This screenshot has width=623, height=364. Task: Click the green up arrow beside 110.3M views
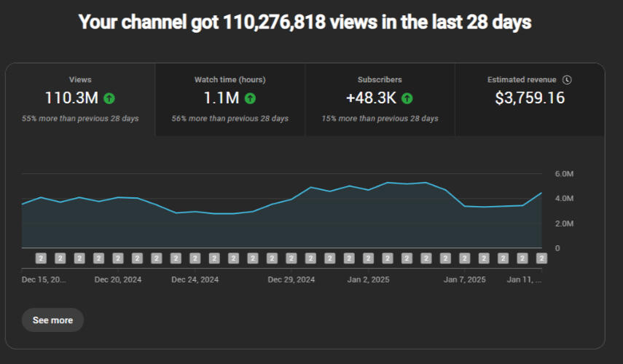[x=109, y=98]
